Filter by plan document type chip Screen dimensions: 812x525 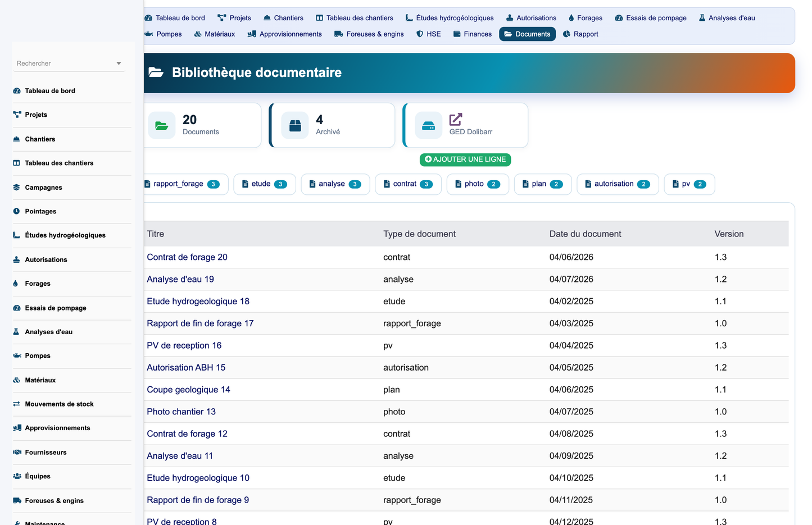pos(543,184)
